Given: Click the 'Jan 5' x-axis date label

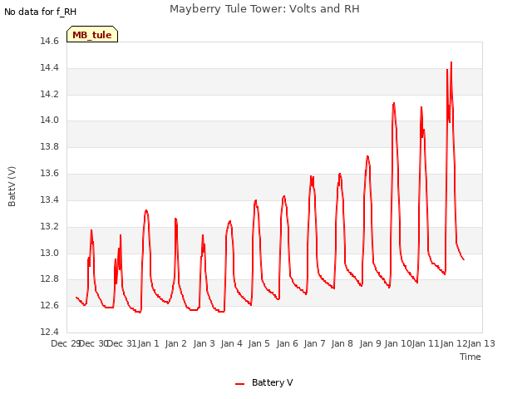Looking at the screenshot, I should (259, 343).
